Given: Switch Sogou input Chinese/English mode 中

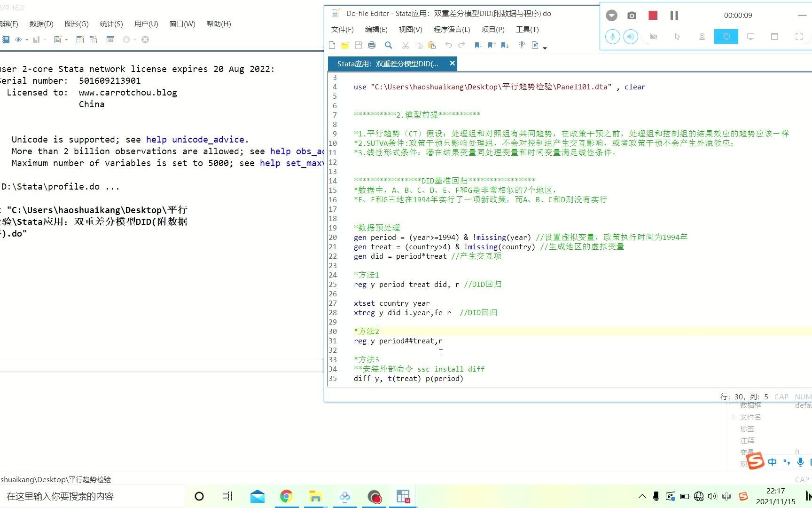Looking at the screenshot, I should [772, 462].
